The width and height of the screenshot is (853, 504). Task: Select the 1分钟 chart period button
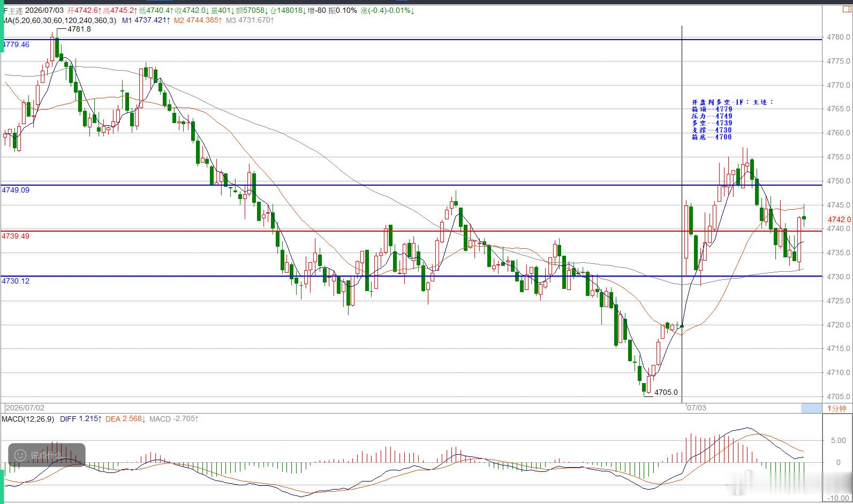point(837,408)
